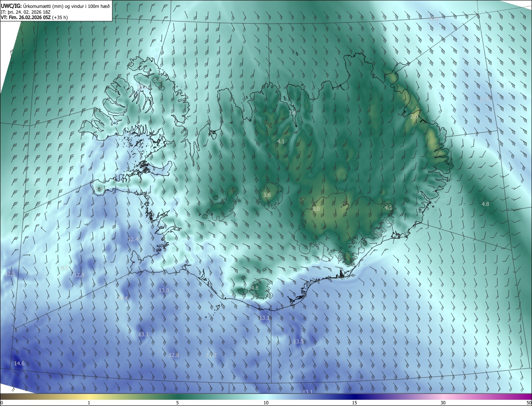Click the 13.0 value on the map

click(164, 290)
